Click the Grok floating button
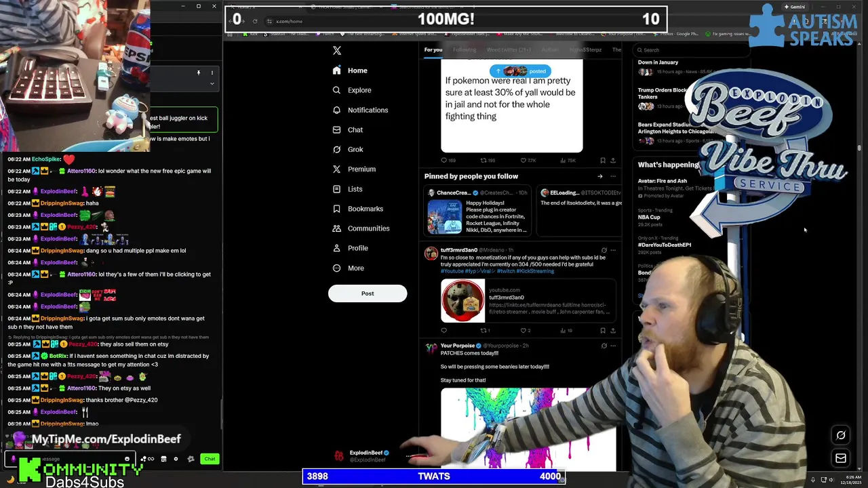The height and width of the screenshot is (488, 868). (x=841, y=435)
